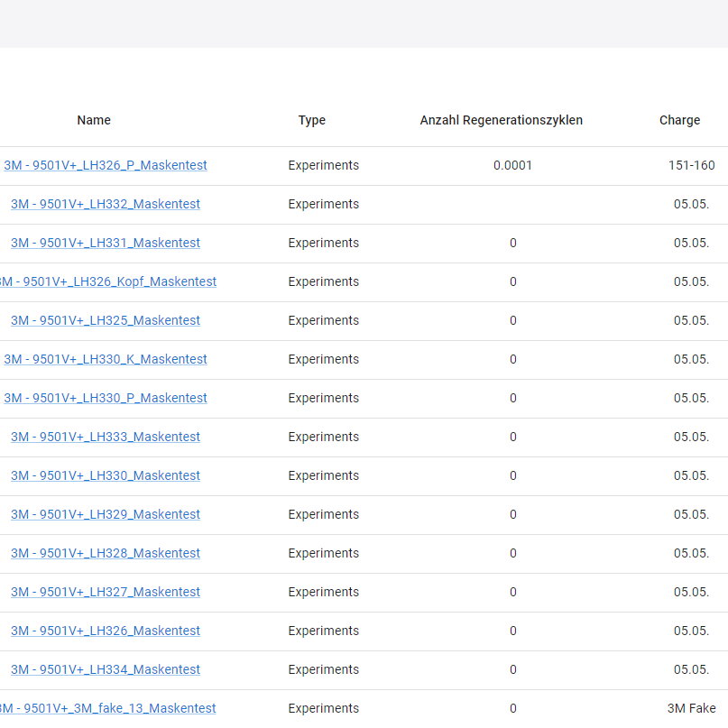
Task: Click the 3M - 9501V+_LH326_Maskentest link
Action: (x=106, y=631)
